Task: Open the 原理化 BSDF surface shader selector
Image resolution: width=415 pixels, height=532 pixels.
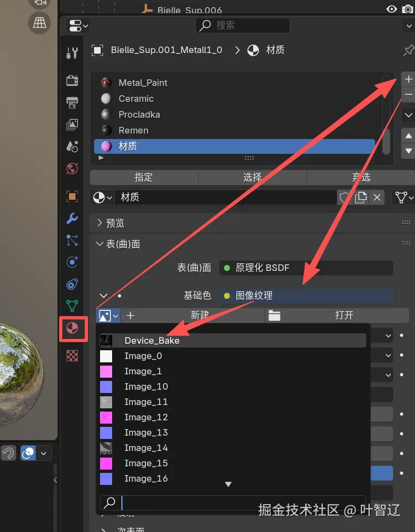Action: (306, 268)
